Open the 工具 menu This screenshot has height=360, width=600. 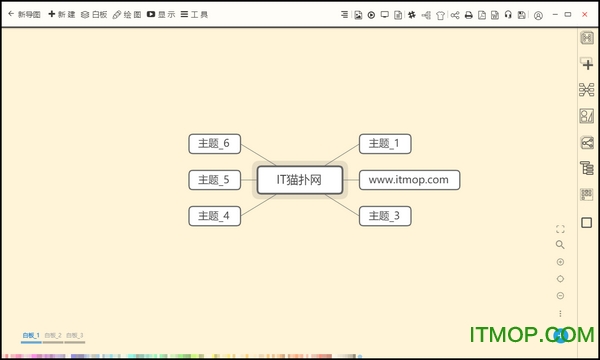(x=194, y=15)
